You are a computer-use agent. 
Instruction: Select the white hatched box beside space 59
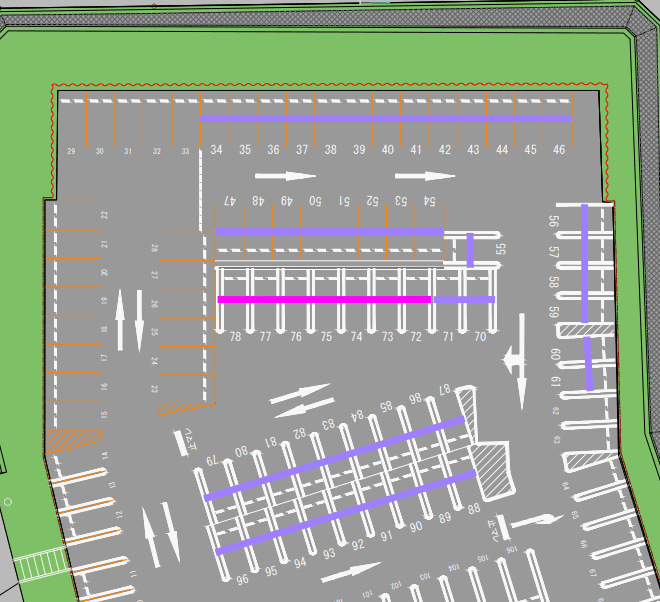click(582, 329)
